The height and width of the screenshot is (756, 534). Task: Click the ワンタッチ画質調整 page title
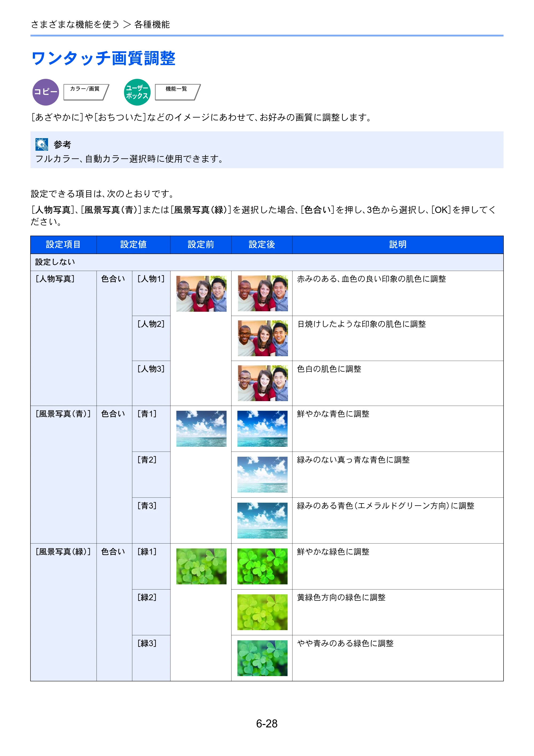tap(103, 58)
